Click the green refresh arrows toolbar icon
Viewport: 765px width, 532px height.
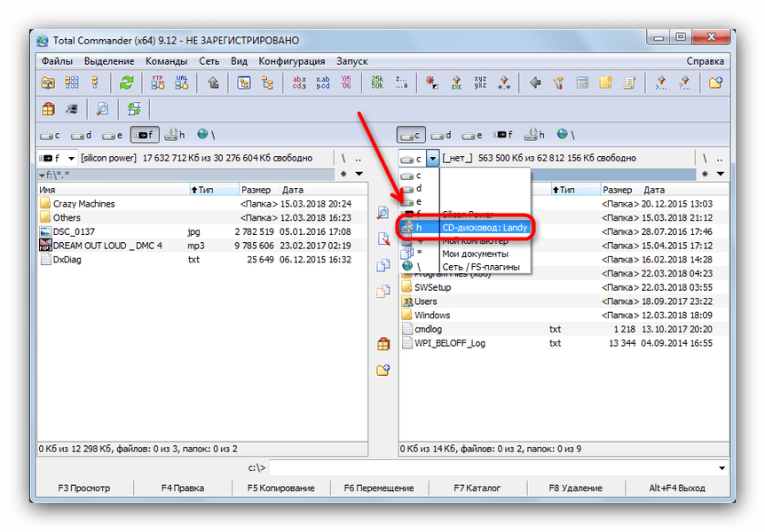pos(126,82)
